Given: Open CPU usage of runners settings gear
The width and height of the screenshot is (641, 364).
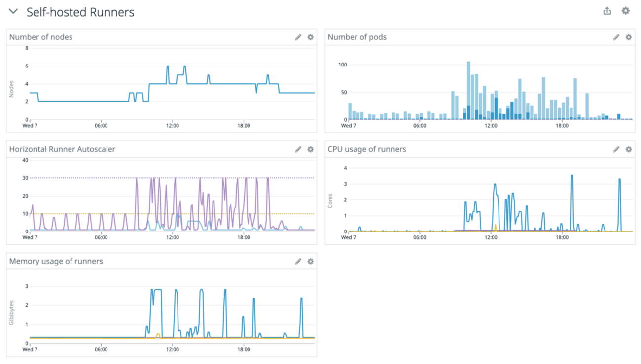Looking at the screenshot, I should (628, 149).
